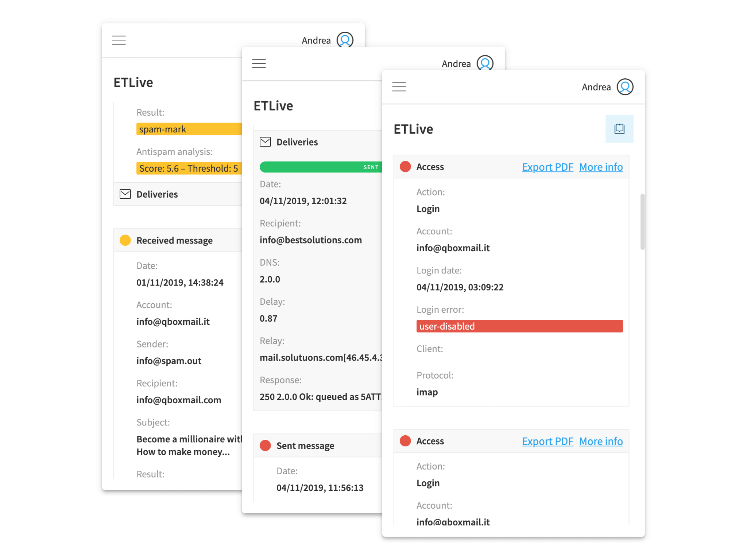Open More info for second Access entry

[x=601, y=441]
